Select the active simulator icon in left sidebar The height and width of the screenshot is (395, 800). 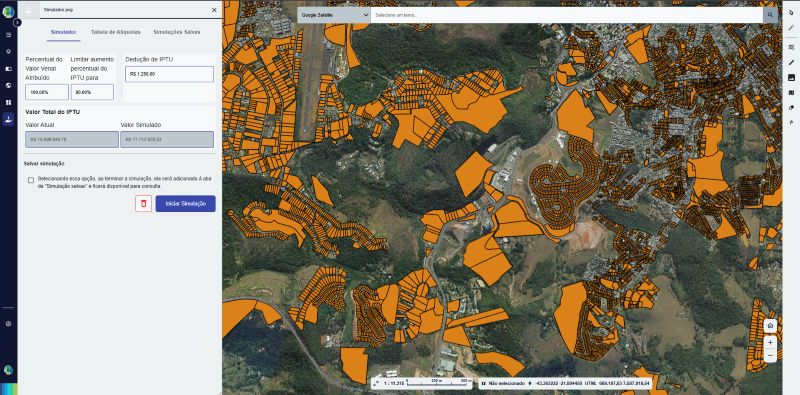[8, 118]
